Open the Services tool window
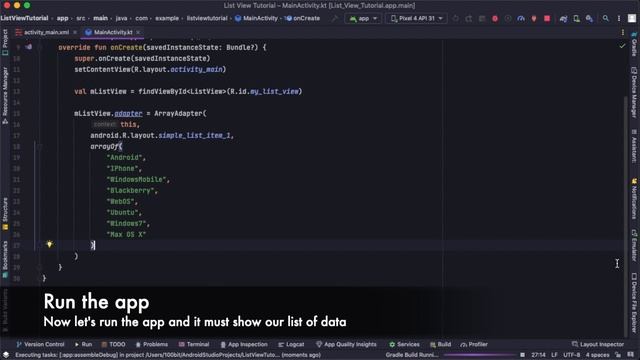 coord(404,344)
